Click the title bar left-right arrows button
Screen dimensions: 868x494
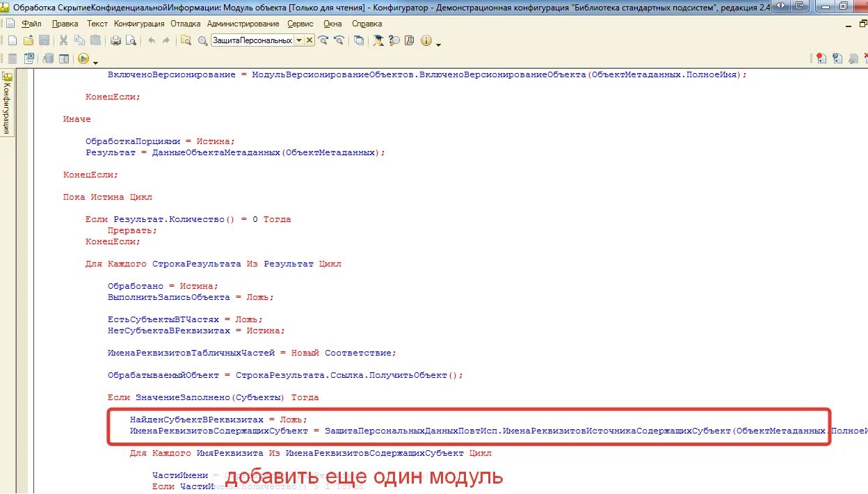tap(780, 6)
